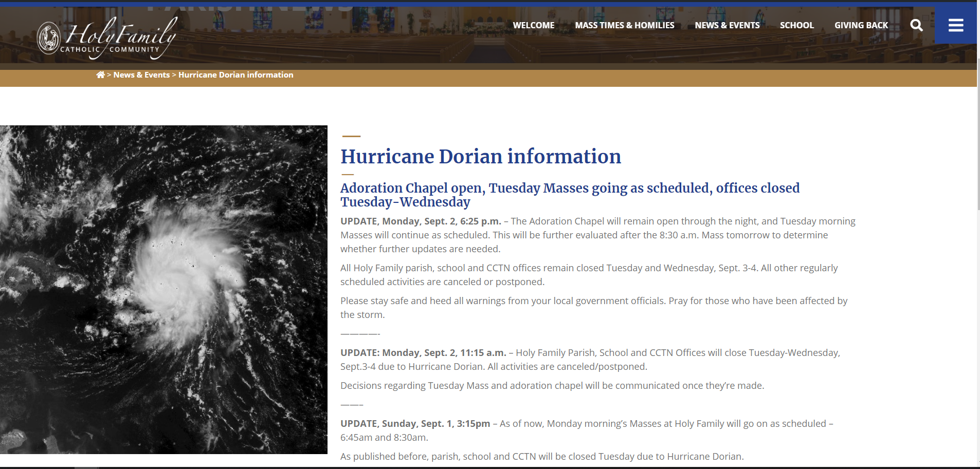Select Mass Times & Homilies in navigation
980x469 pixels.
(x=624, y=25)
